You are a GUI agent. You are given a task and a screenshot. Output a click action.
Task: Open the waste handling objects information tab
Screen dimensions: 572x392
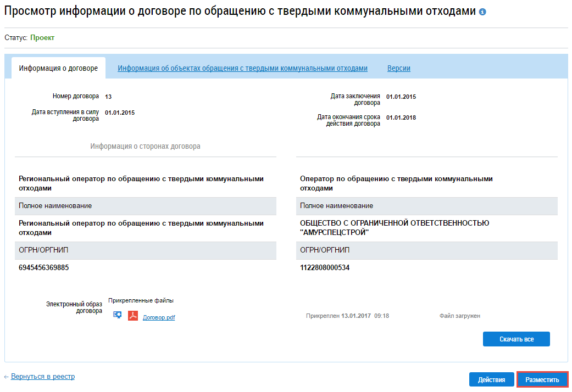[242, 69]
